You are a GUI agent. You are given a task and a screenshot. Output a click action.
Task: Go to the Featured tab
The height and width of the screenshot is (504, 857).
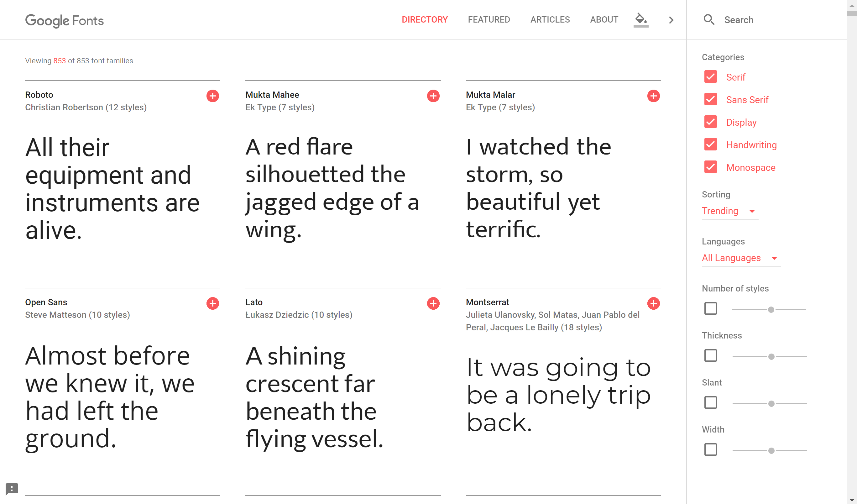click(489, 20)
